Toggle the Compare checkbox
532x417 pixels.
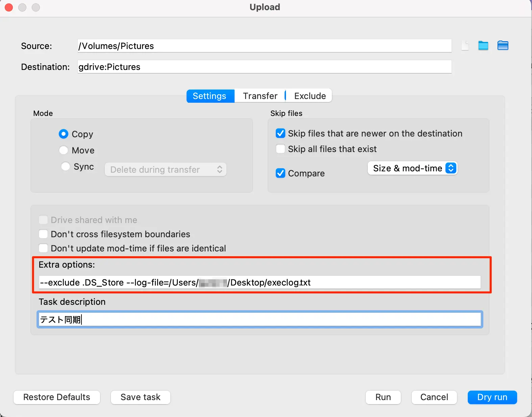click(281, 173)
